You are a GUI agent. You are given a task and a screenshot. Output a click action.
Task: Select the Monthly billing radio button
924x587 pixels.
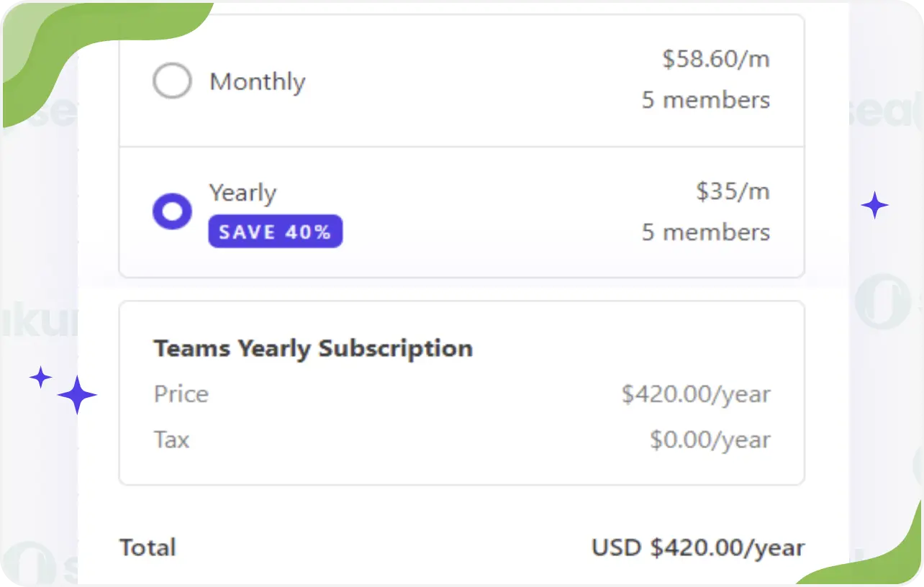(171, 81)
